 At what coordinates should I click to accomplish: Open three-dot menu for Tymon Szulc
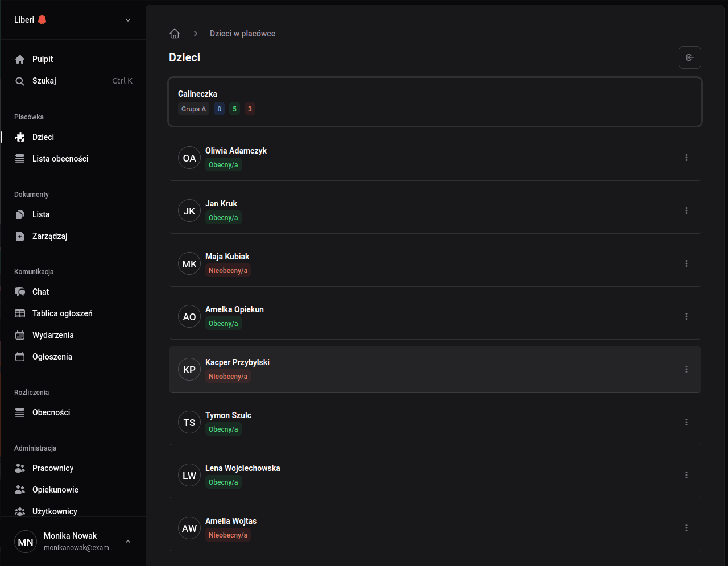pos(686,422)
